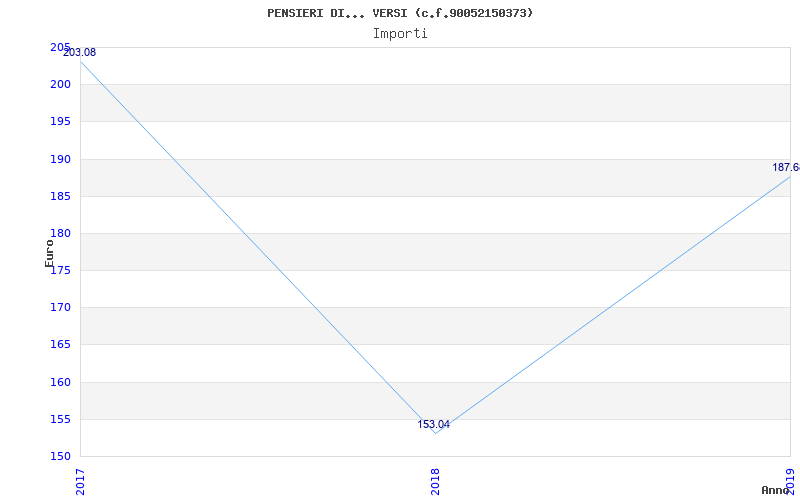
Task: Click the 205 y-axis tick label
Action: point(60,47)
